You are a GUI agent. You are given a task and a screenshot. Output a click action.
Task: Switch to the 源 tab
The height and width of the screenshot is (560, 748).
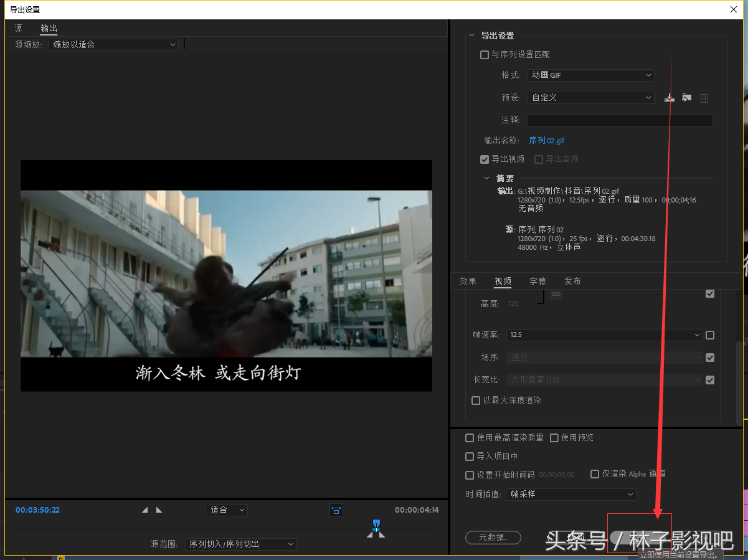[x=19, y=28]
